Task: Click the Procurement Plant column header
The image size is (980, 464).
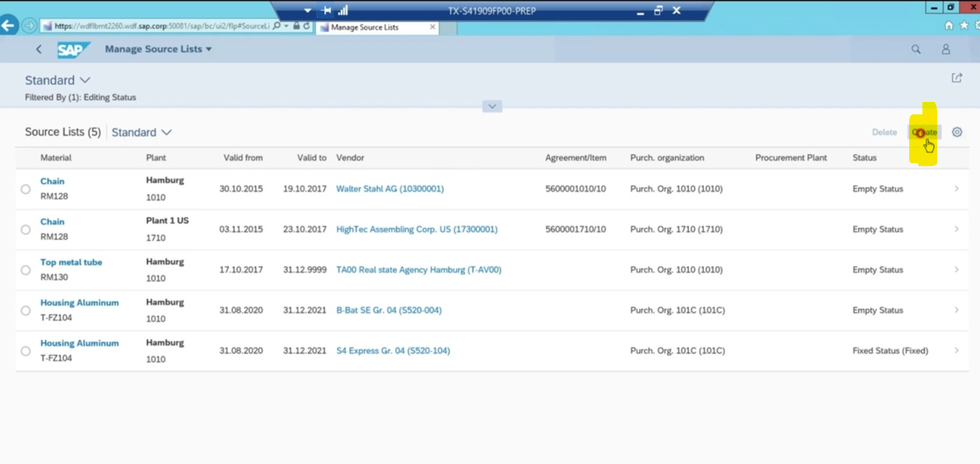Action: pos(791,158)
